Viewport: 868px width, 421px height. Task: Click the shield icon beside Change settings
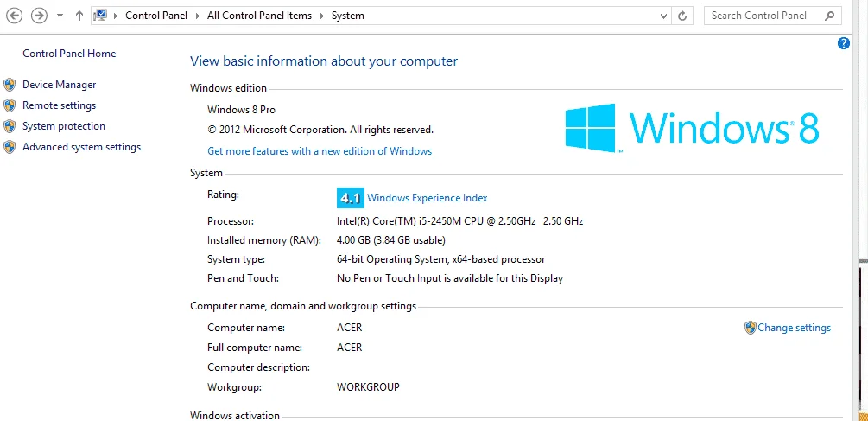click(750, 328)
